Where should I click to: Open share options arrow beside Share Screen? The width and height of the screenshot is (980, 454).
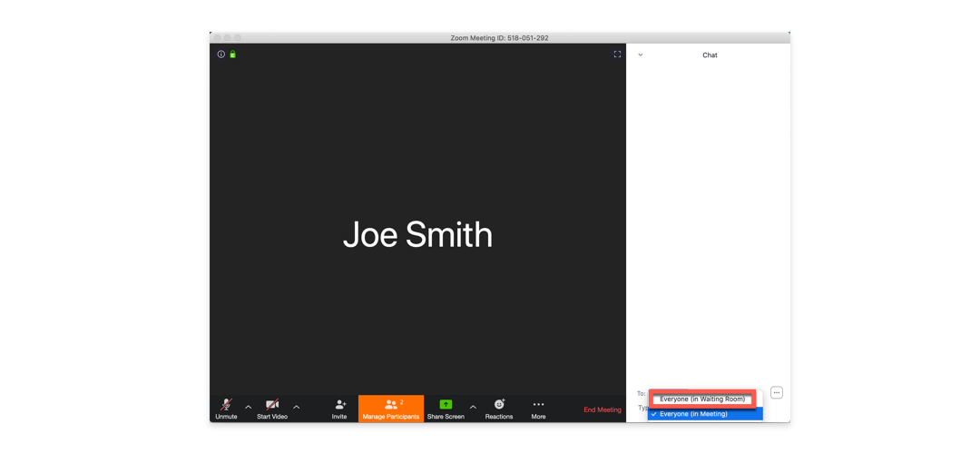click(473, 407)
